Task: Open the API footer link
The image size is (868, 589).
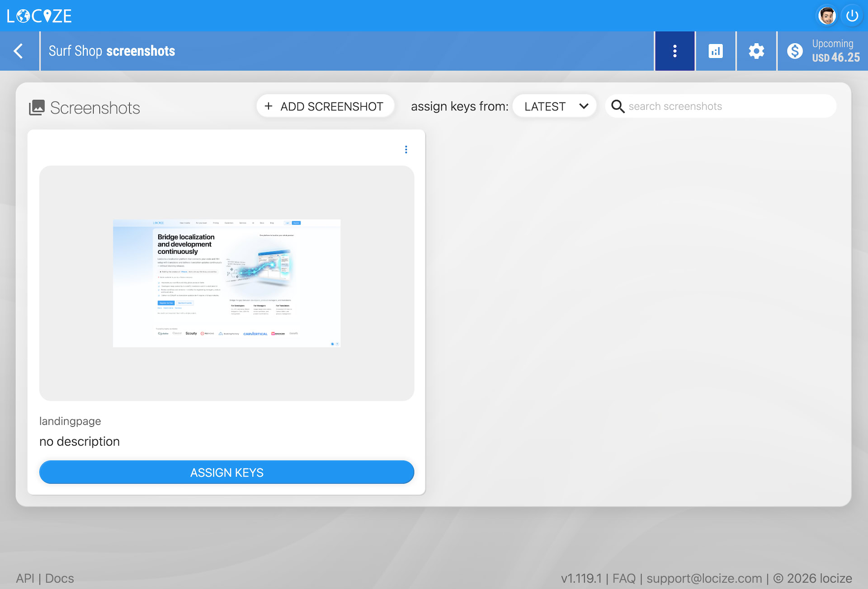Action: coord(25,578)
